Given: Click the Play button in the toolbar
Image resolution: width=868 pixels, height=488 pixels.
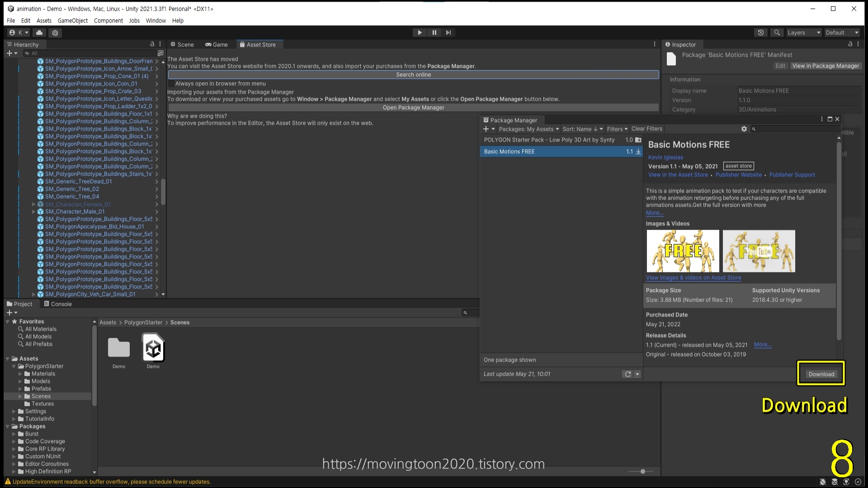Looking at the screenshot, I should 420,33.
